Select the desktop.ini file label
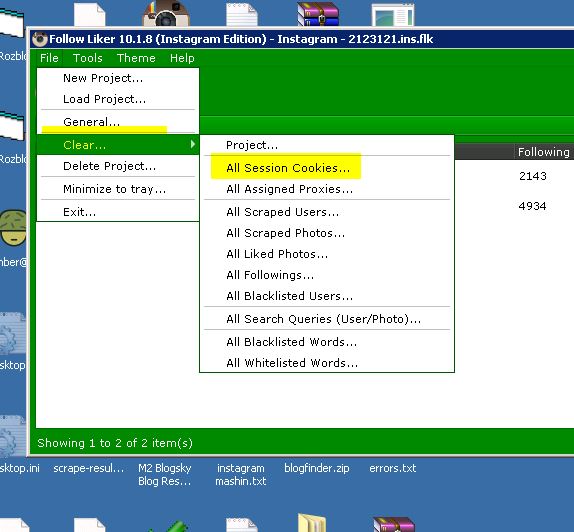Viewport: 574px width, 532px height. (20, 468)
